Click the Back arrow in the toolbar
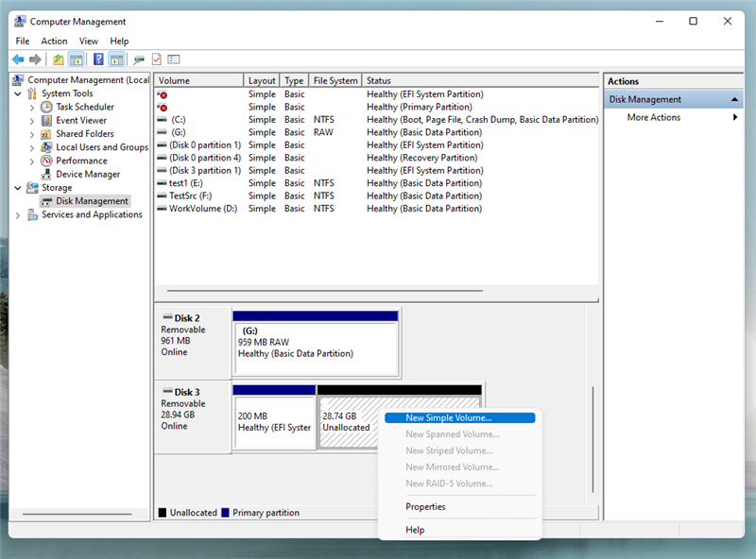Image resolution: width=756 pixels, height=559 pixels. pyautogui.click(x=18, y=59)
